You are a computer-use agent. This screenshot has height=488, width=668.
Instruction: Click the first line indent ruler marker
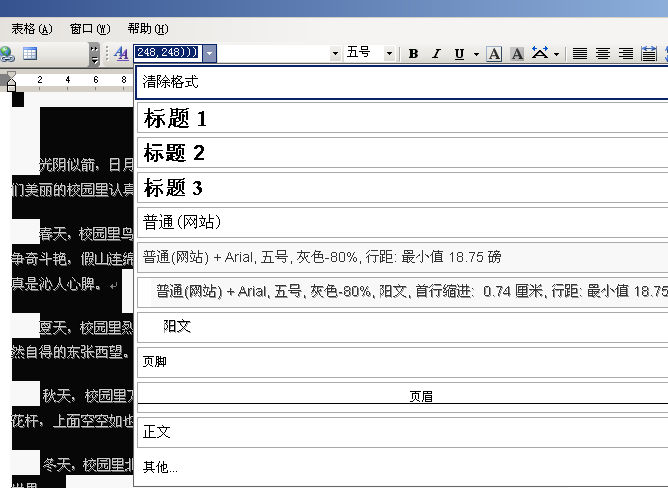click(12, 75)
